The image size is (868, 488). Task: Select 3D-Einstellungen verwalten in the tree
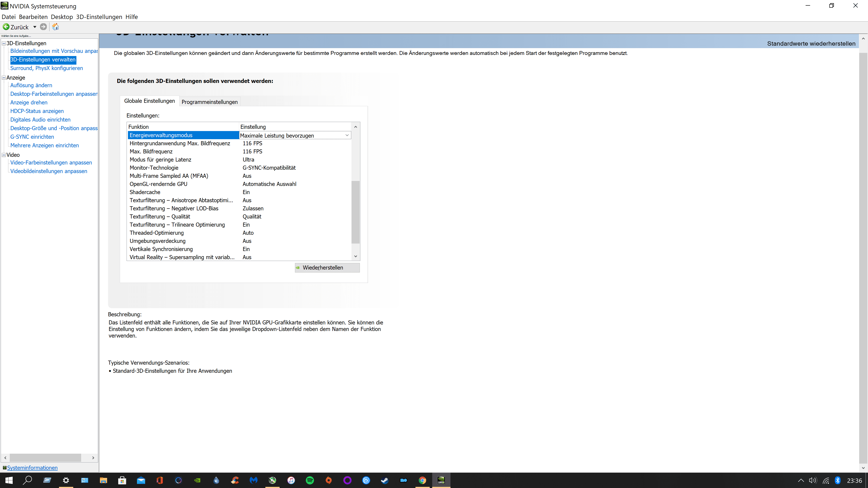[x=43, y=60]
